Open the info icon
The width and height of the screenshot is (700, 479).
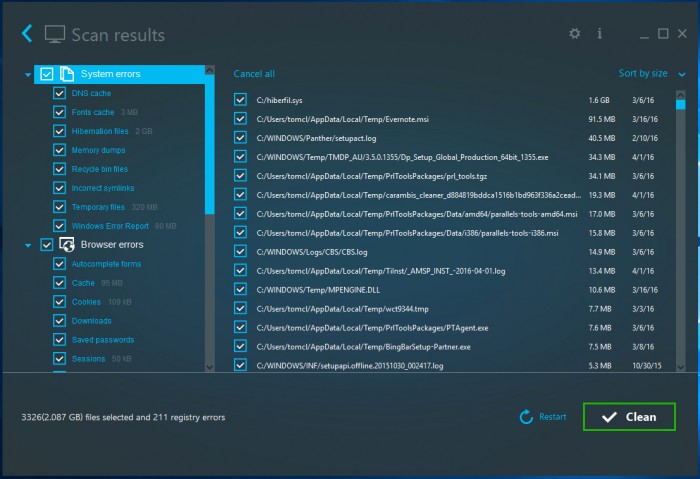pos(600,33)
